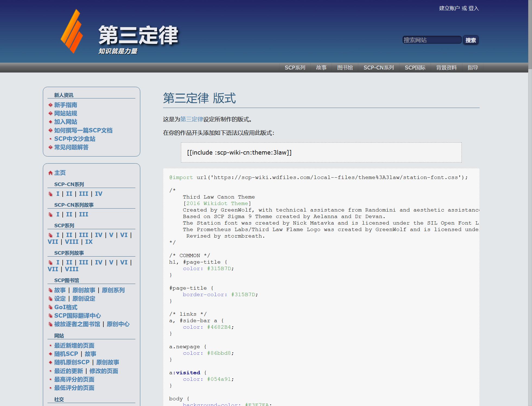
Task: Click the red icon beside 新手指南
Action: [50, 105]
